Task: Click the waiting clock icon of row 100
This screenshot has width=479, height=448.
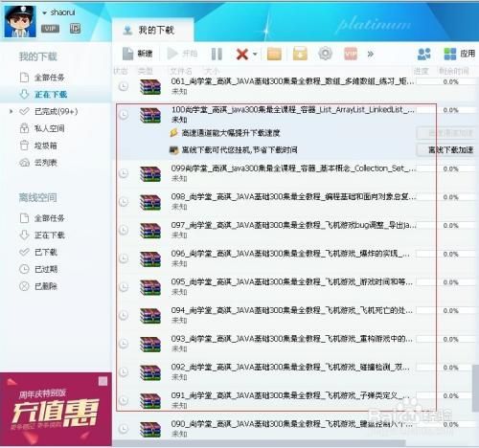Action: point(124,114)
